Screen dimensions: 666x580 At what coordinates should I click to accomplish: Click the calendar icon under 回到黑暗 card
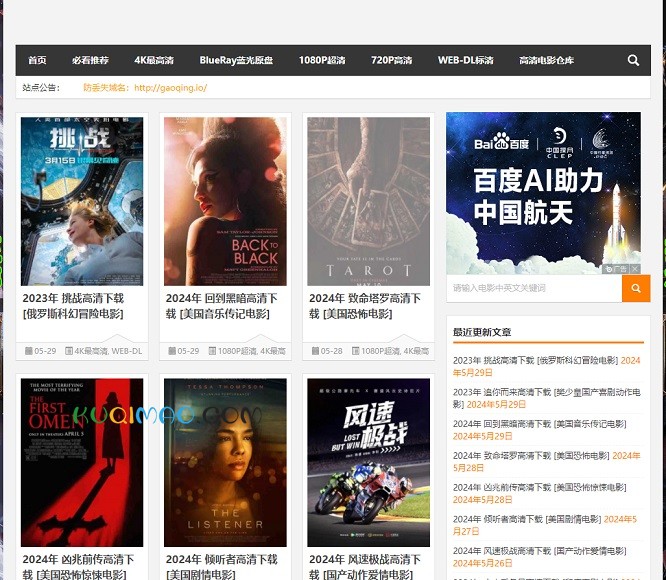click(x=172, y=351)
